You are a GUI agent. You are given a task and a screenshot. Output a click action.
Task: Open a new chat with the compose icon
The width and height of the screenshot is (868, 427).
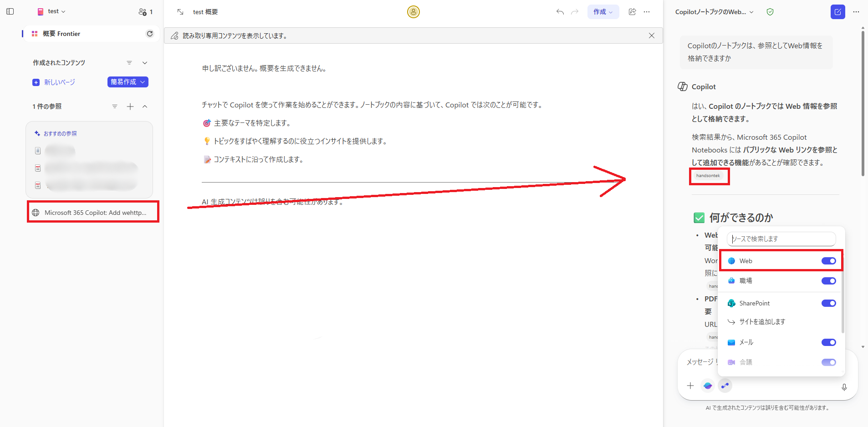837,12
